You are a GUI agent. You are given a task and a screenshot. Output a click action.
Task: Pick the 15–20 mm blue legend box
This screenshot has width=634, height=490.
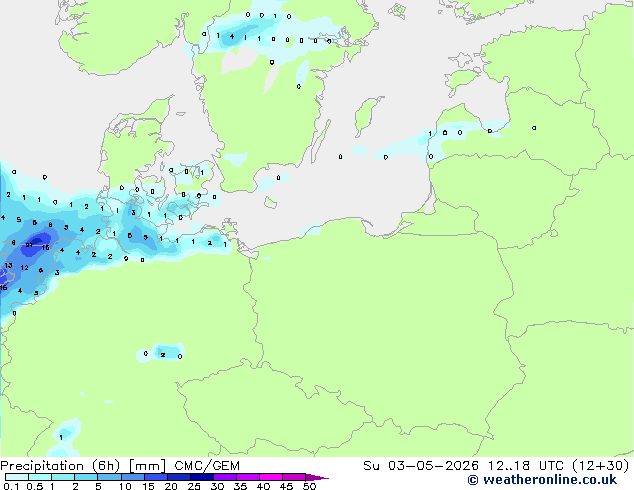155,477
